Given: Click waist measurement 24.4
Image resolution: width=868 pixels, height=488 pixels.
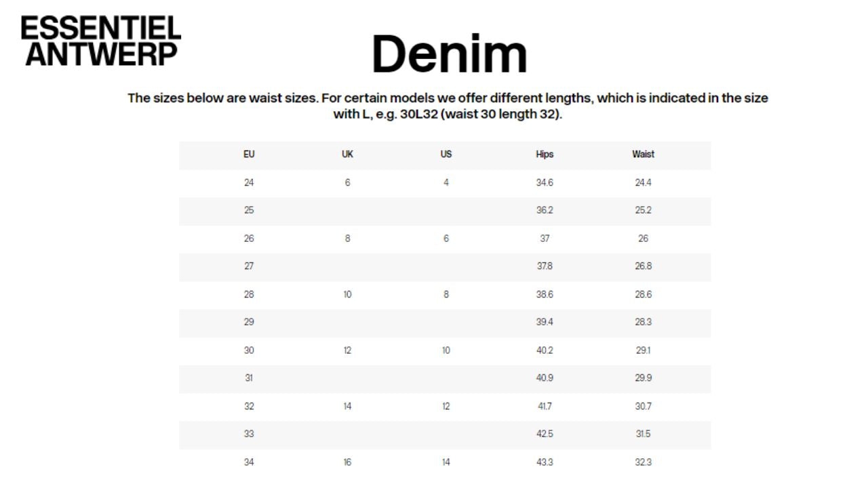Looking at the screenshot, I should (643, 183).
